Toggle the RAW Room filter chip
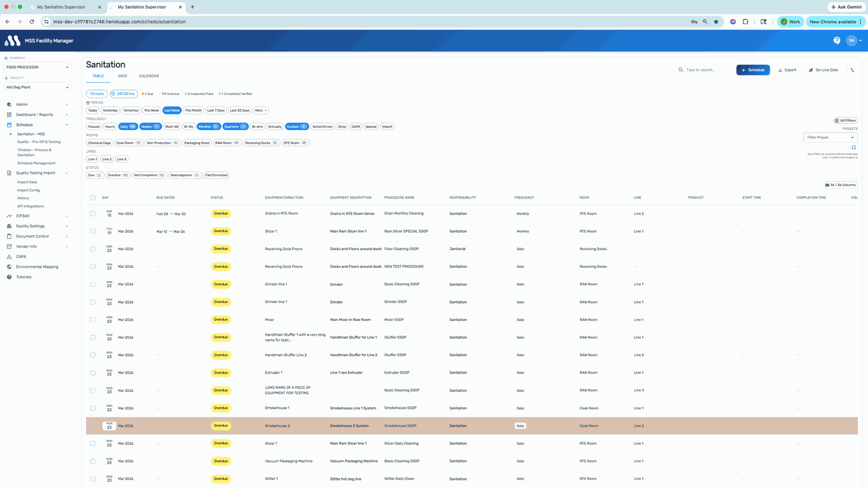This screenshot has height=488, width=868. [x=227, y=143]
